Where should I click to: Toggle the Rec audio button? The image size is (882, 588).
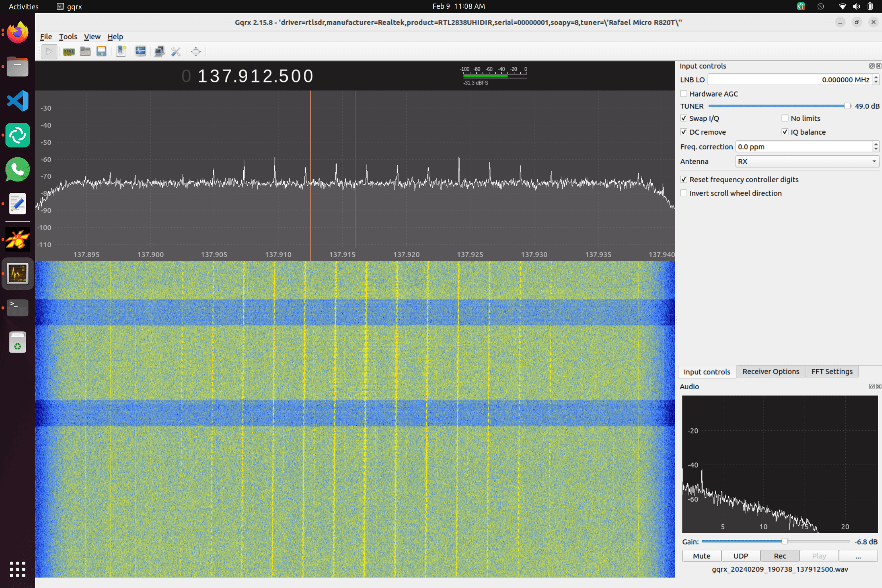pos(780,556)
